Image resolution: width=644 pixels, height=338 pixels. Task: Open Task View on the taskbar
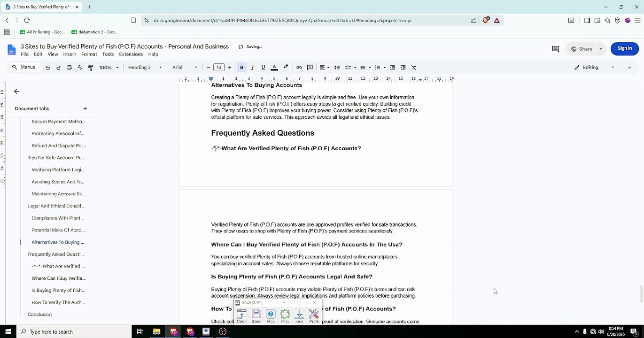[140, 331]
